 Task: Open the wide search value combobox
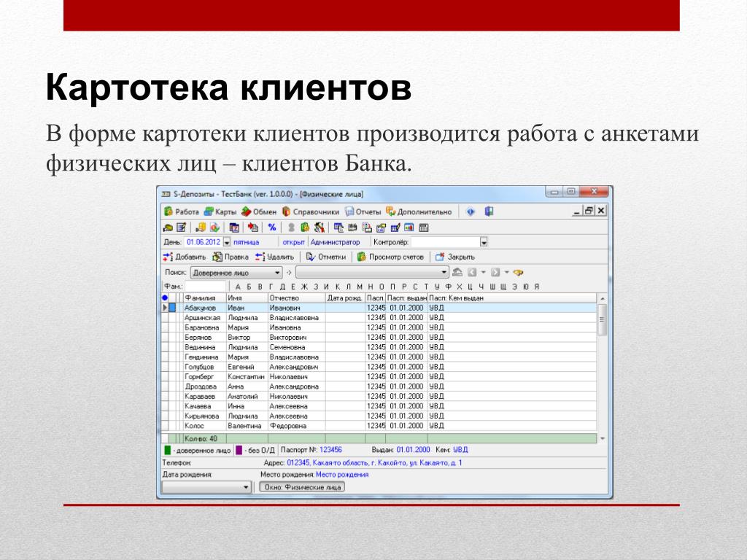[x=372, y=273]
